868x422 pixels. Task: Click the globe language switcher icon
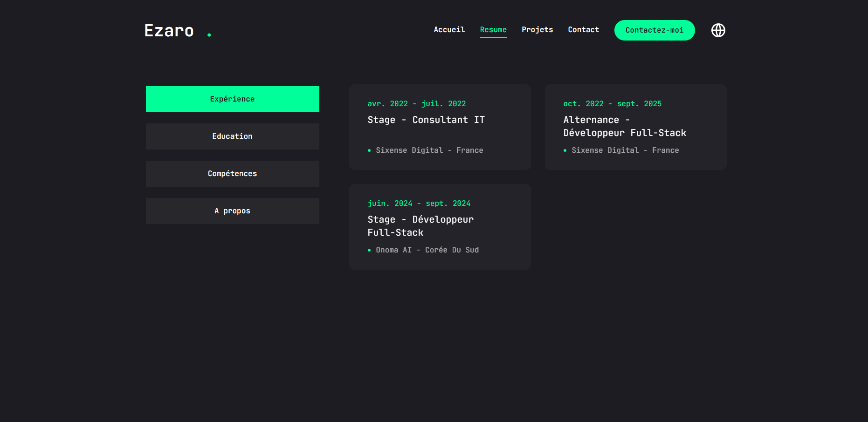coord(718,30)
